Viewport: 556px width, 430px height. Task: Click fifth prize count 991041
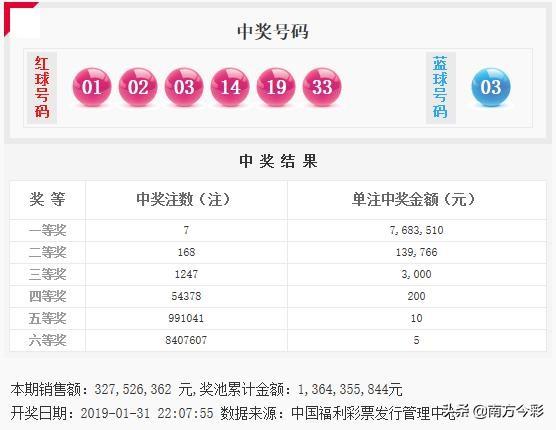click(186, 318)
